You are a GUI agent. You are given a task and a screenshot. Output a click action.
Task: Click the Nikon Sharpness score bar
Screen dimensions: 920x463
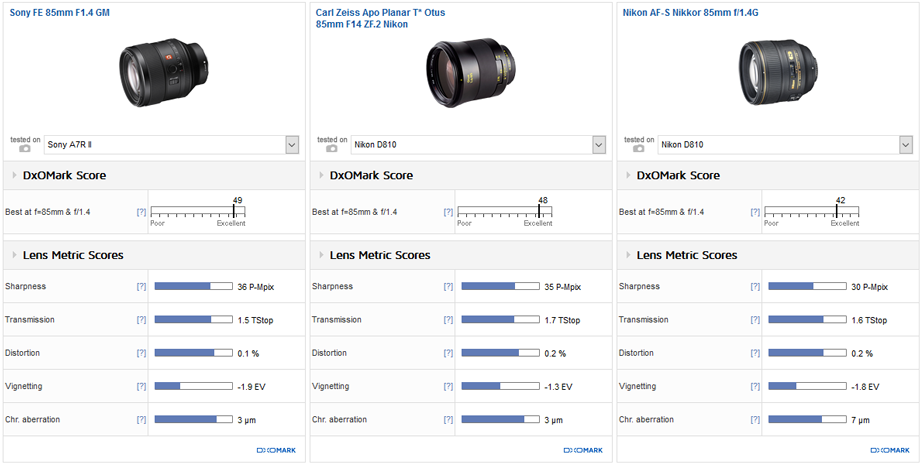pyautogui.click(x=797, y=287)
